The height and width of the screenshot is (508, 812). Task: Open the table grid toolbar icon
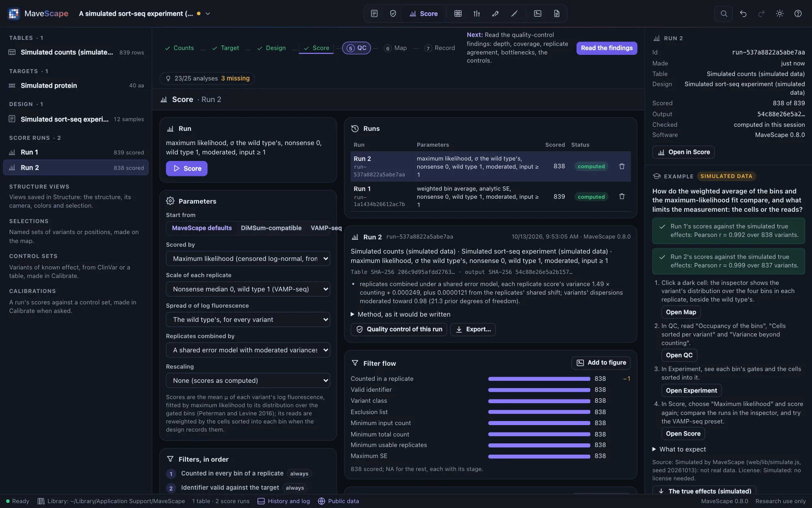tap(458, 13)
